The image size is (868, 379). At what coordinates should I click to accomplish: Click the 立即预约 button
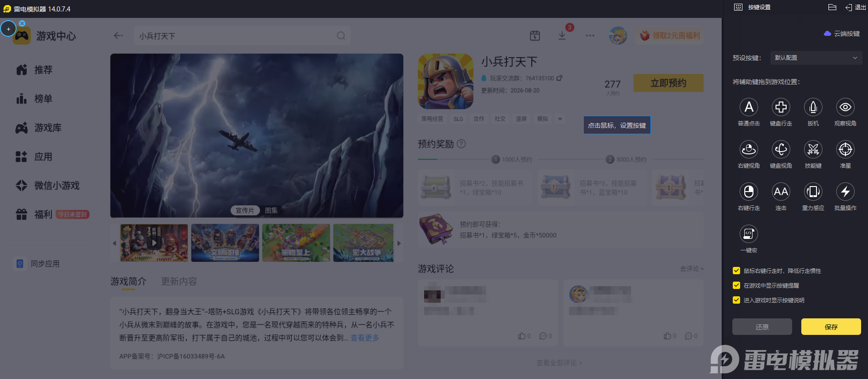pyautogui.click(x=668, y=83)
